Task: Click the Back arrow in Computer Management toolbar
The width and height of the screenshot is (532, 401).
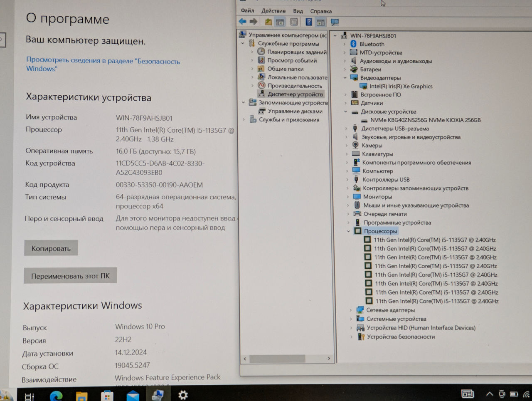Action: coord(243,22)
